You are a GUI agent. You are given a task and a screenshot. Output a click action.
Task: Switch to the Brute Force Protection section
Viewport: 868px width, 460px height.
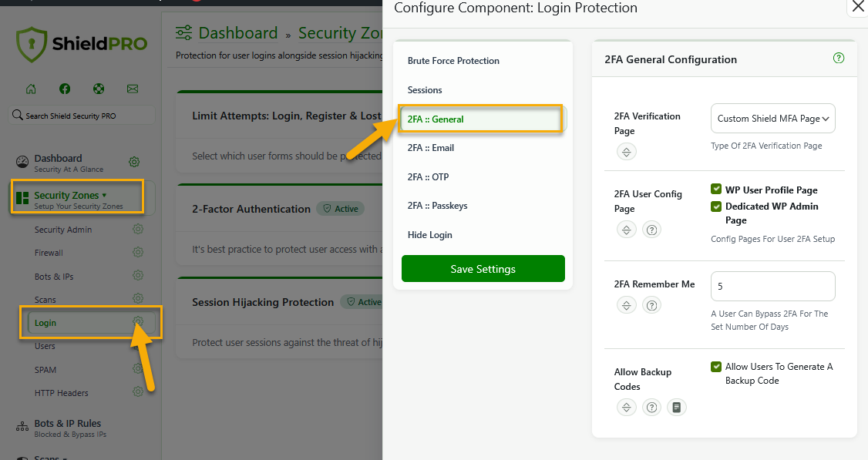tap(453, 61)
